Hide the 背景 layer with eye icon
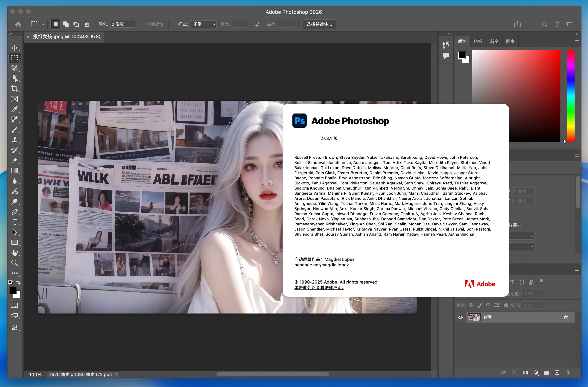588x387 pixels. pyautogui.click(x=460, y=317)
